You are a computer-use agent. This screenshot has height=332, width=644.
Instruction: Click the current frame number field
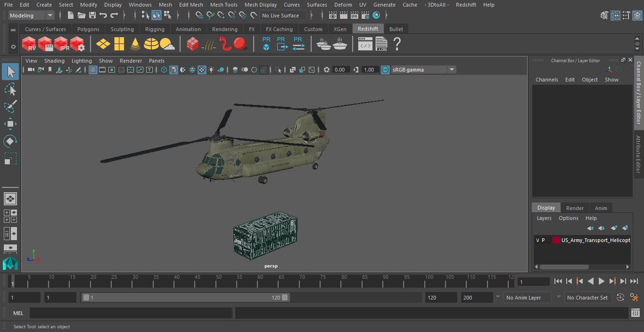click(533, 282)
